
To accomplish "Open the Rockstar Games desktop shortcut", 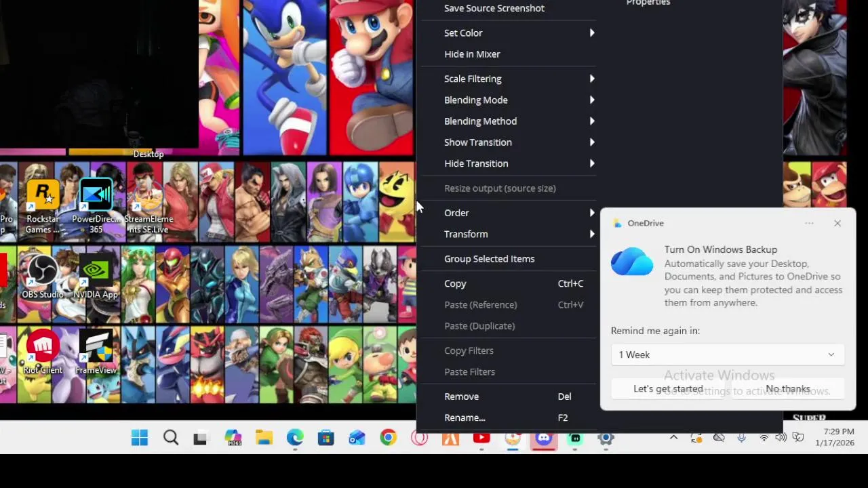I will pyautogui.click(x=42, y=206).
